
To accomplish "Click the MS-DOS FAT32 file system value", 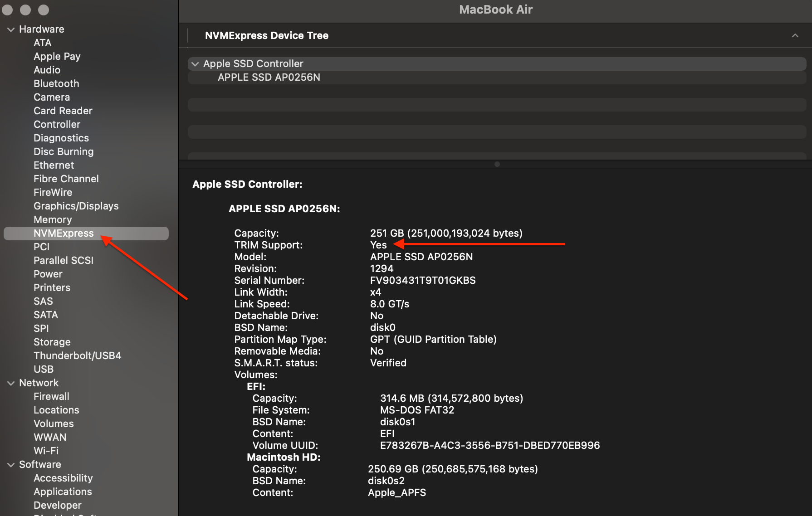I will (417, 410).
